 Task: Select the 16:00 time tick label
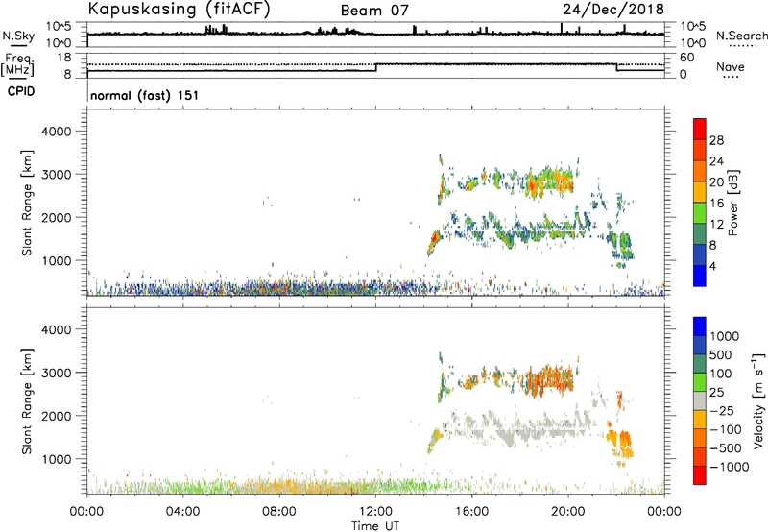pos(471,512)
